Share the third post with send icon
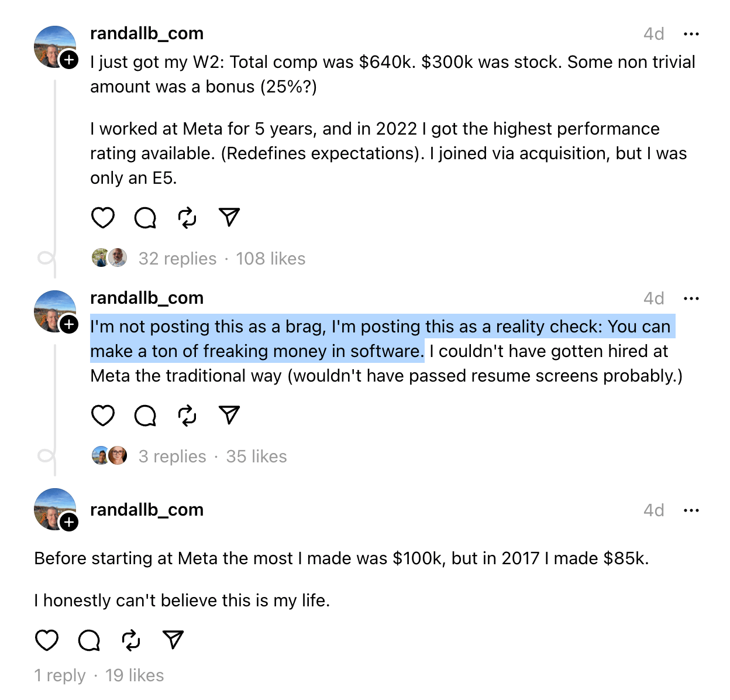Screen dimensions: 730x700 tap(173, 640)
